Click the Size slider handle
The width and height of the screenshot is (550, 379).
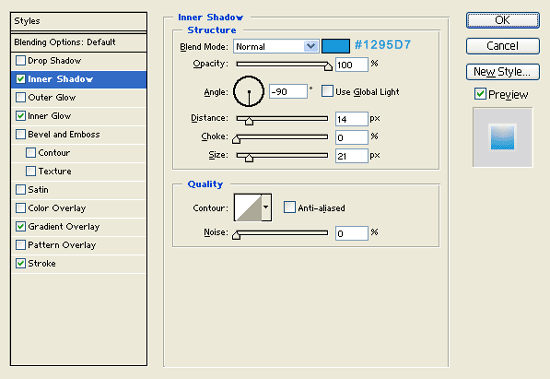249,158
